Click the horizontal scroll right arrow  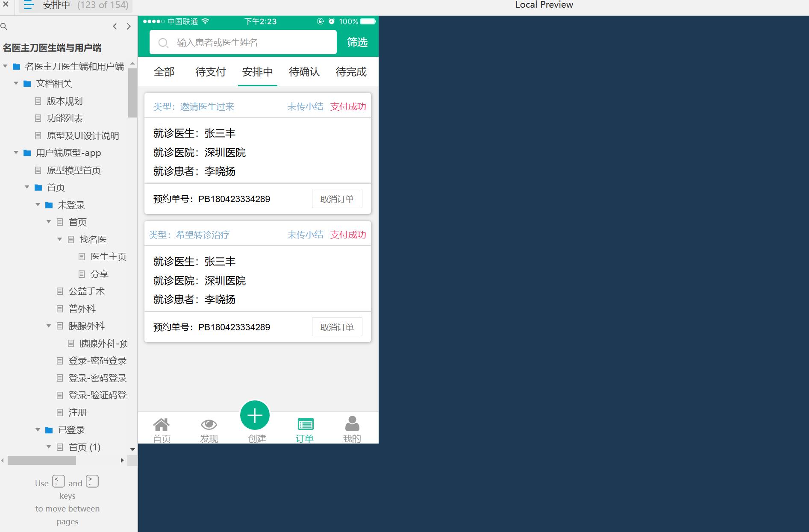(x=122, y=460)
